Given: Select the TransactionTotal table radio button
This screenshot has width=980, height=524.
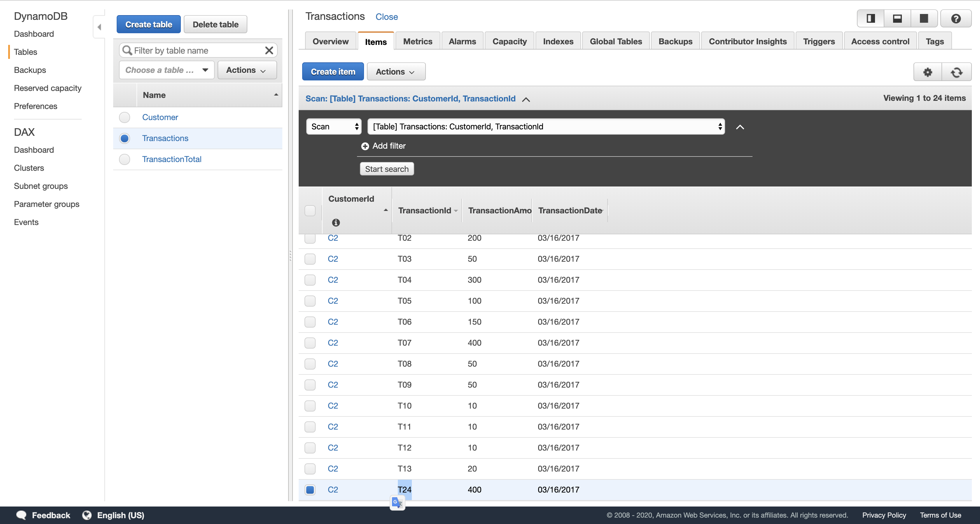Looking at the screenshot, I should click(x=125, y=159).
